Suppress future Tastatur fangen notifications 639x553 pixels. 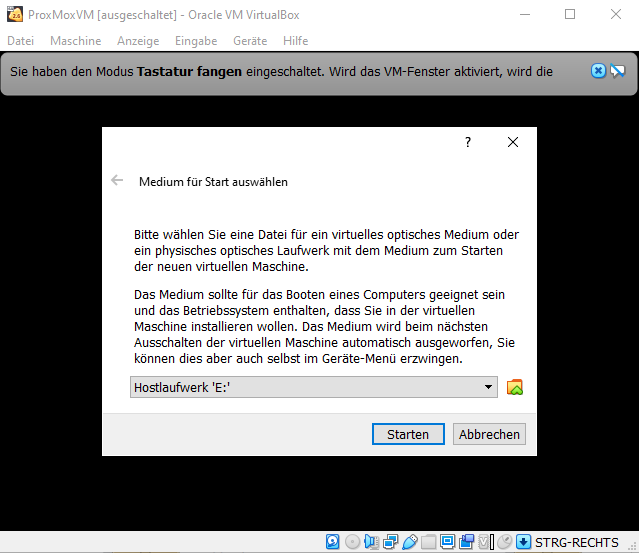click(617, 71)
